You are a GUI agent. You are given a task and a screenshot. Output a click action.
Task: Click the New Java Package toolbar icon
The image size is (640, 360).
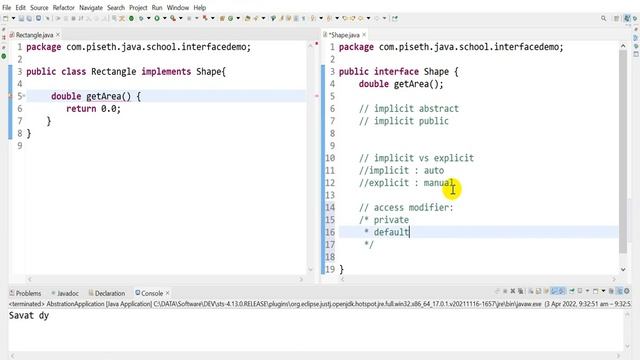point(222,18)
